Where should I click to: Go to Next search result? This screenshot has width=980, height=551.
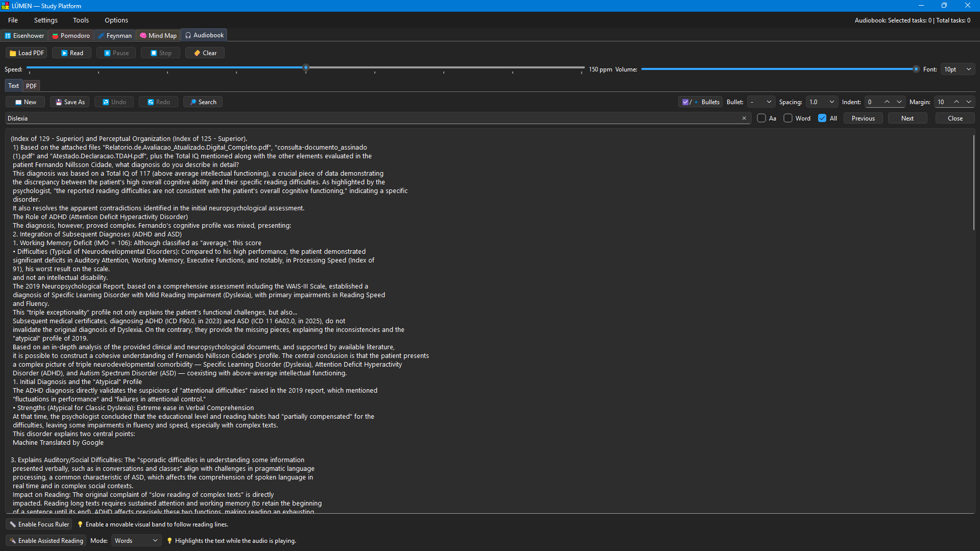(907, 118)
